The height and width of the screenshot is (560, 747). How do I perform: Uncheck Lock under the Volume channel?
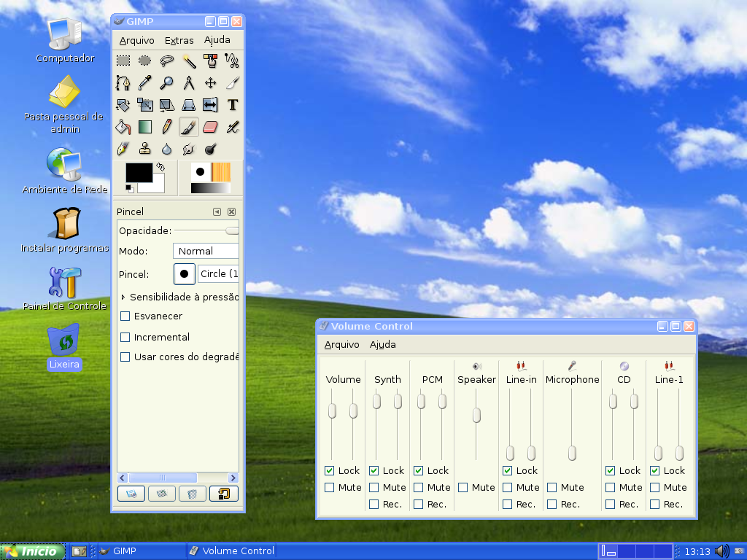tap(329, 470)
